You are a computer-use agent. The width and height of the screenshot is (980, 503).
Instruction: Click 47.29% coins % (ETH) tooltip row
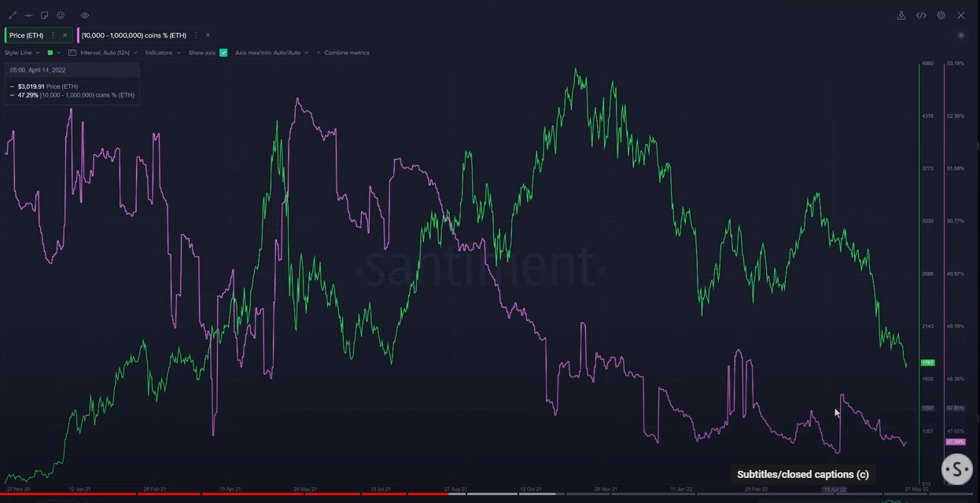pyautogui.click(x=72, y=95)
